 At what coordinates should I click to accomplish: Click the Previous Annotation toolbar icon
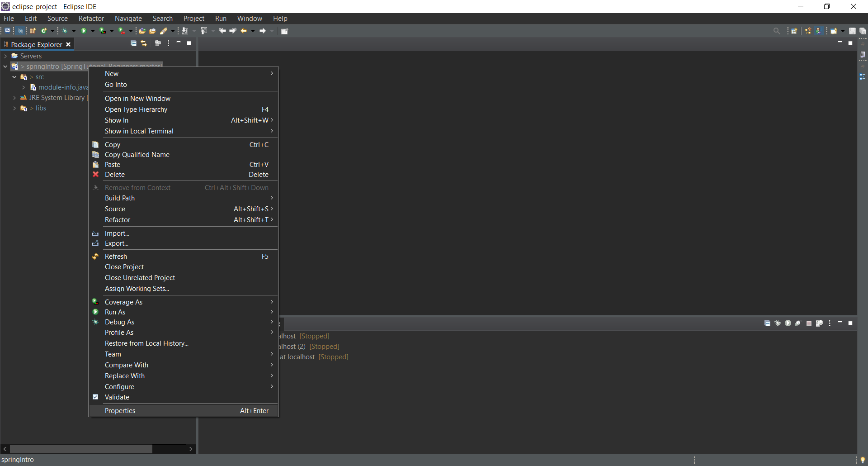coord(204,31)
